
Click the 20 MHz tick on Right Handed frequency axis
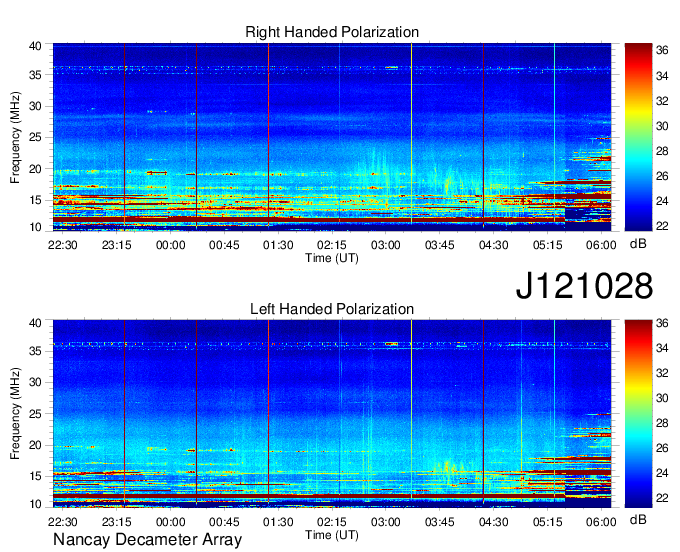tap(36, 169)
